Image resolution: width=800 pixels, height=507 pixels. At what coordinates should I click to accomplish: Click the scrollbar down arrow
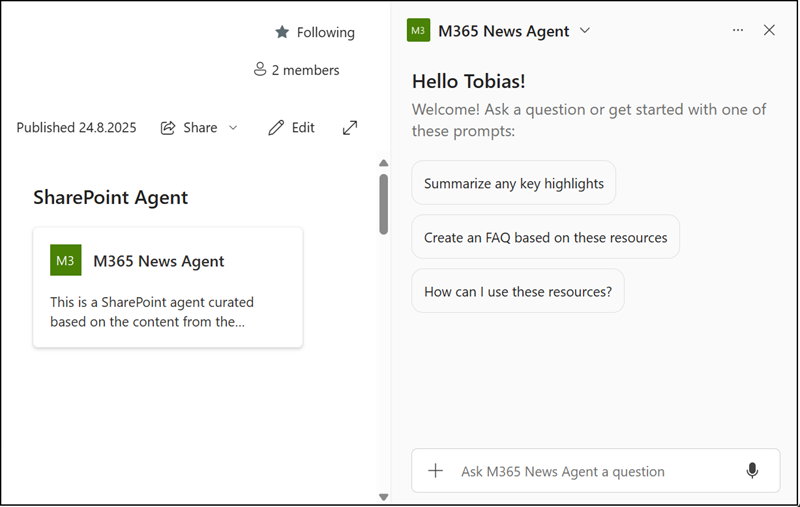[x=384, y=497]
